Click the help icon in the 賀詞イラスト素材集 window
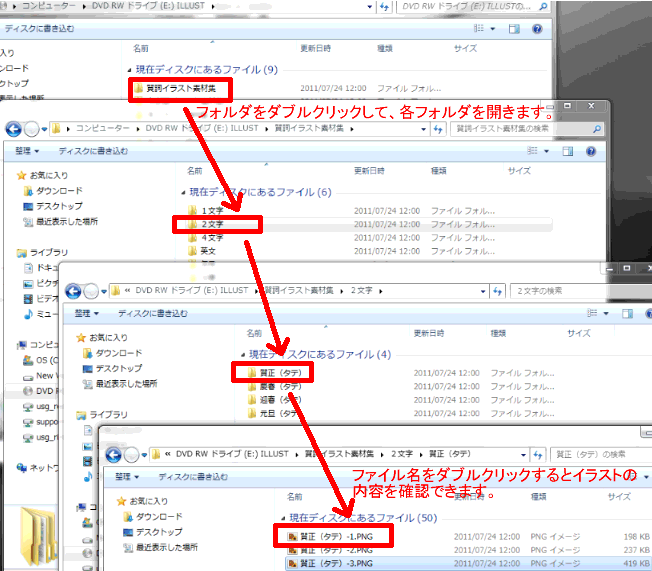 click(591, 151)
